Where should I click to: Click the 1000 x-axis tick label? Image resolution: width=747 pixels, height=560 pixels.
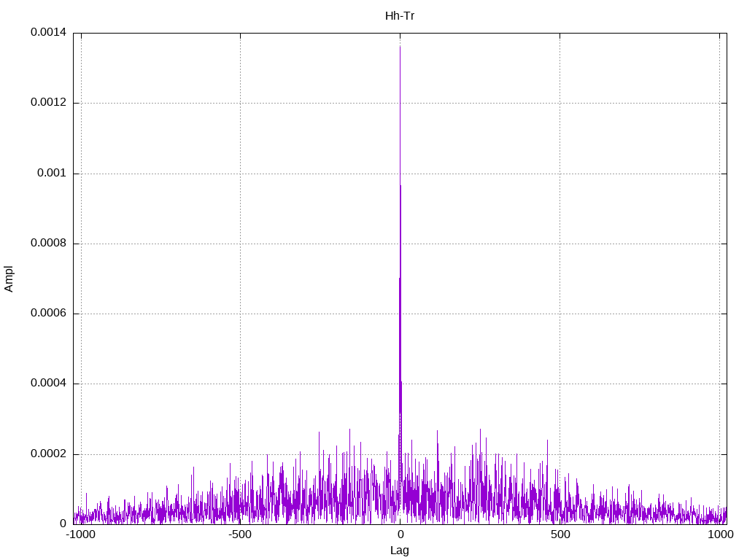pyautogui.click(x=720, y=534)
